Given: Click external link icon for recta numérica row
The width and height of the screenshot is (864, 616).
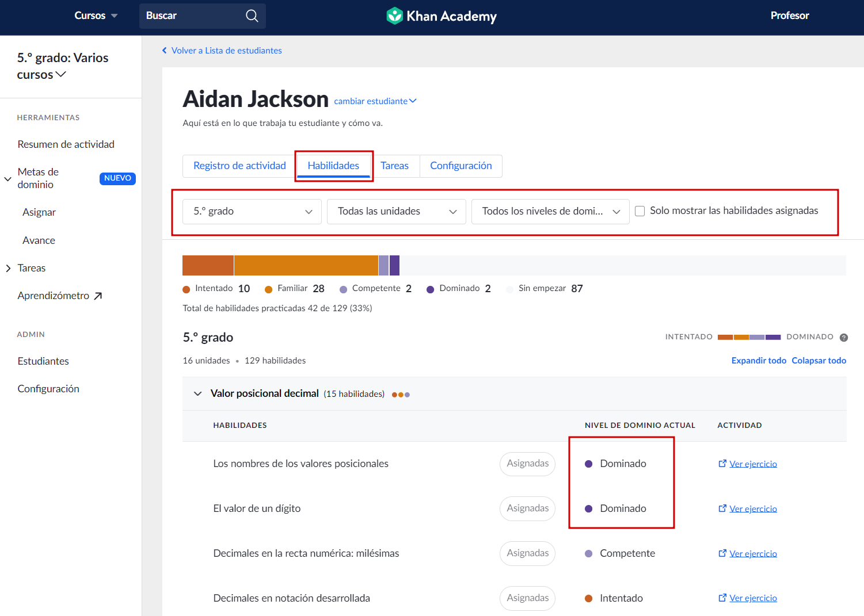Looking at the screenshot, I should click(722, 553).
